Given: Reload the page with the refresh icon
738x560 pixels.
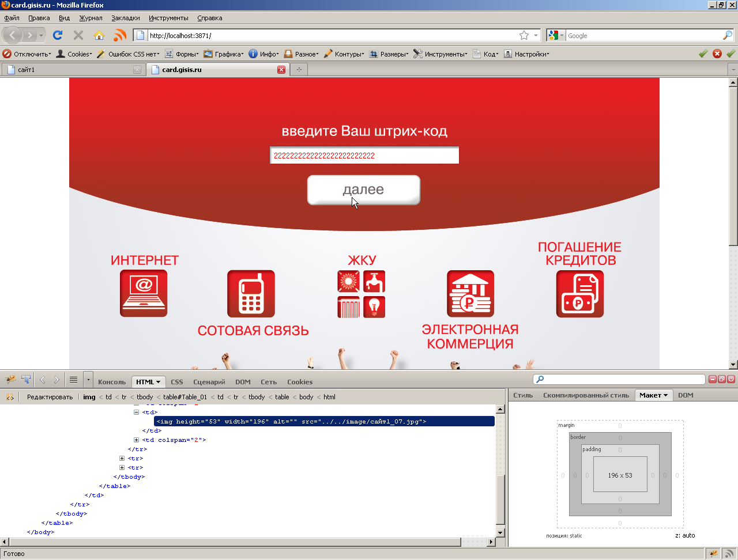Looking at the screenshot, I should (x=58, y=35).
